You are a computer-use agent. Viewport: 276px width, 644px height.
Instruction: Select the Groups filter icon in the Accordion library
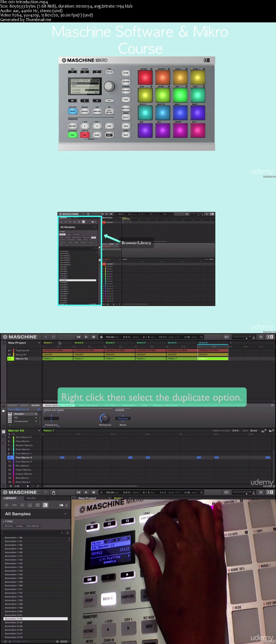[15, 505]
